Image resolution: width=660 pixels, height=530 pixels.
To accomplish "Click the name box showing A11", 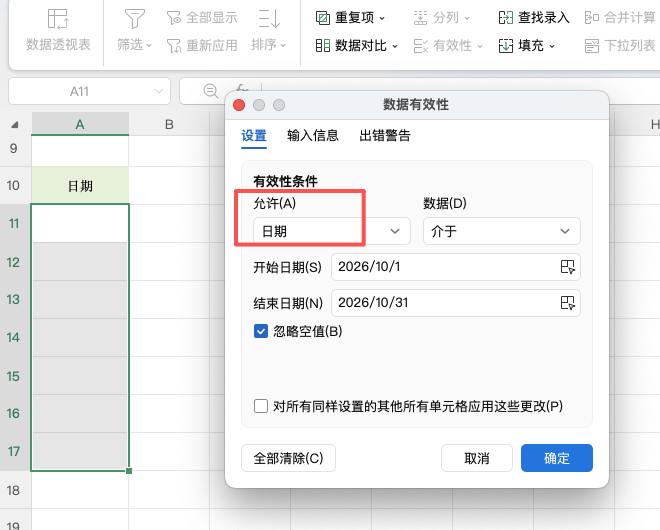I will [89, 91].
